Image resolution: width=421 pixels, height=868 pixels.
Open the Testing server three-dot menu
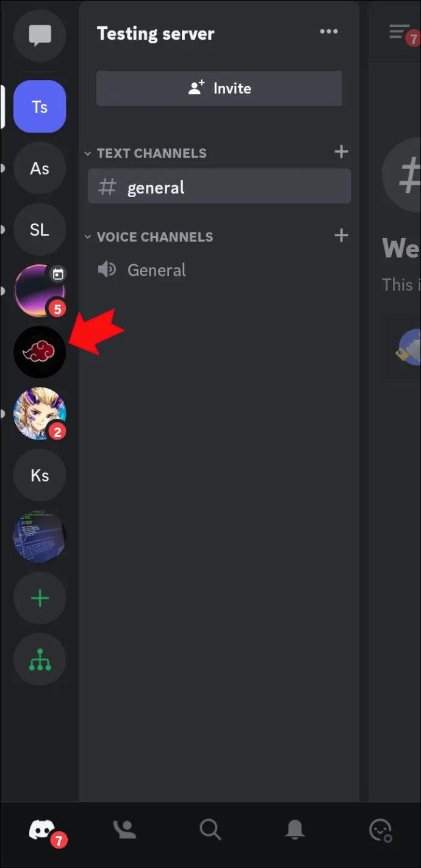[x=329, y=32]
